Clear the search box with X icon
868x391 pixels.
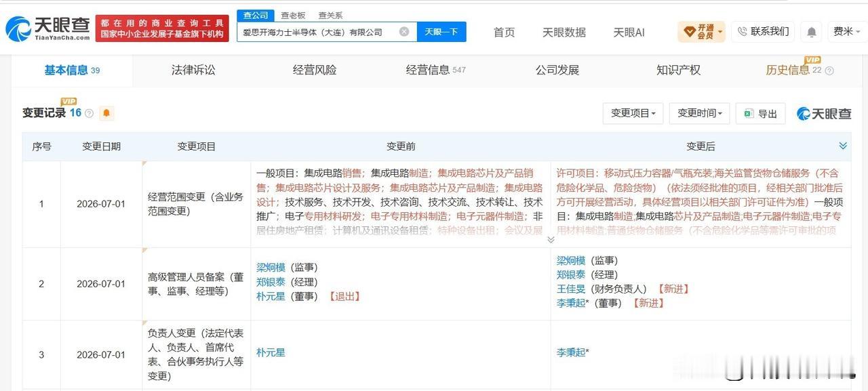404,32
